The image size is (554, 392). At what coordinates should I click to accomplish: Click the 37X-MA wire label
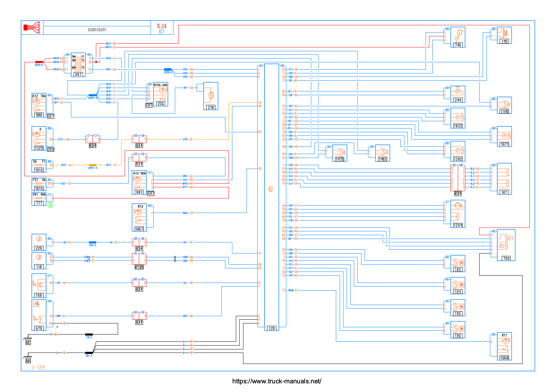(63, 140)
